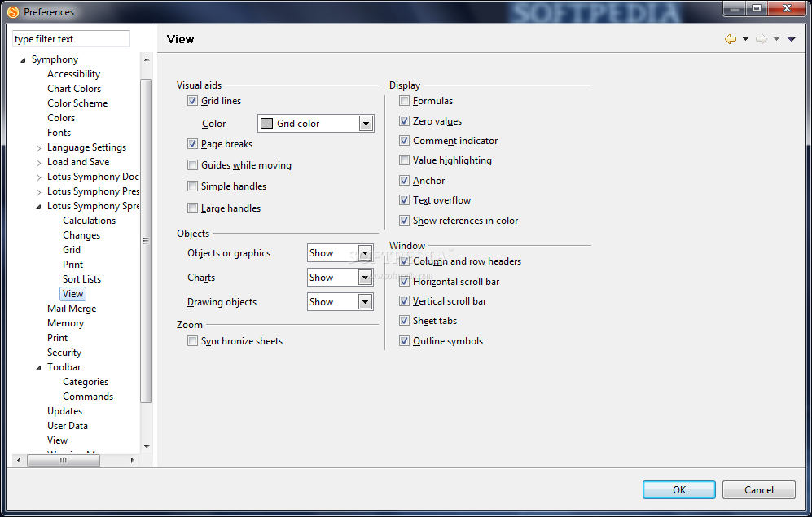
Task: Select Memory in the tree
Action: (65, 323)
